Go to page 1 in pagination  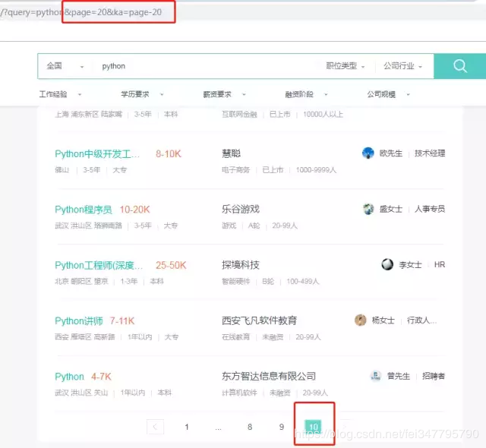point(187,427)
